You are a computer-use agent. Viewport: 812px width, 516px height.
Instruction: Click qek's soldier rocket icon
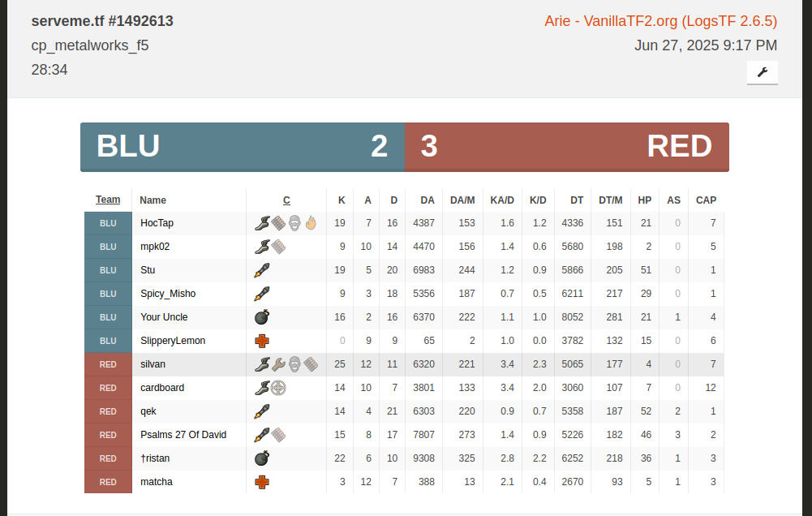(x=262, y=411)
